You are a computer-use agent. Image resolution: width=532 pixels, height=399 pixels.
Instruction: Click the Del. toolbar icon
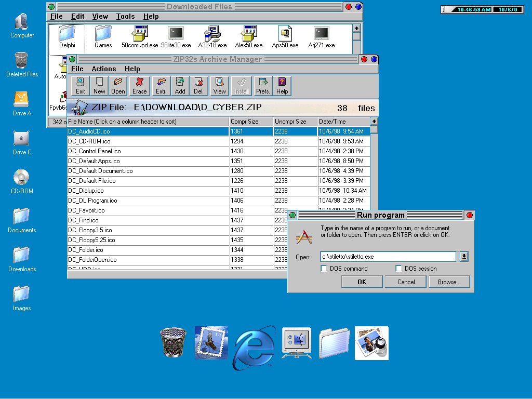click(x=198, y=86)
